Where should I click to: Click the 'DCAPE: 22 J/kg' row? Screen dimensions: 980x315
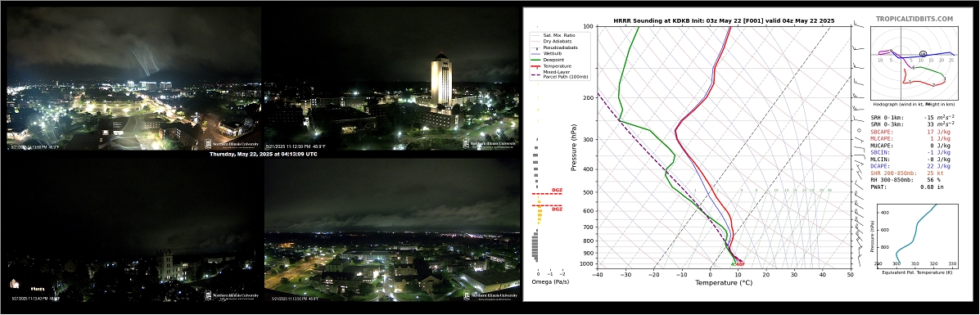tap(910, 166)
